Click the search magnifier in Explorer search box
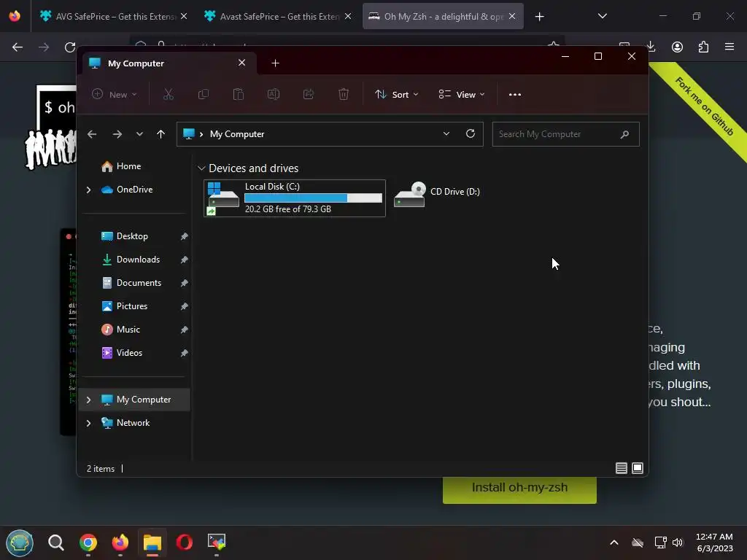The height and width of the screenshot is (560, 747). [624, 134]
